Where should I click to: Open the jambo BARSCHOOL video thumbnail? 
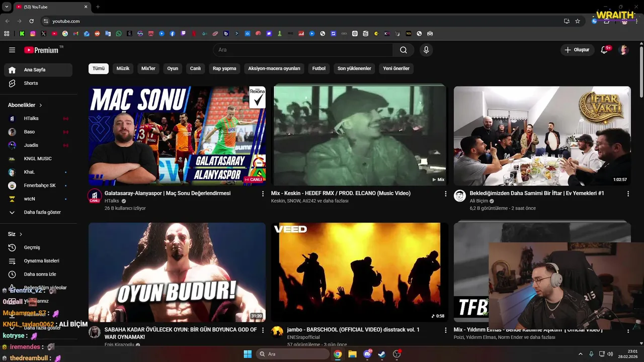[x=359, y=272]
